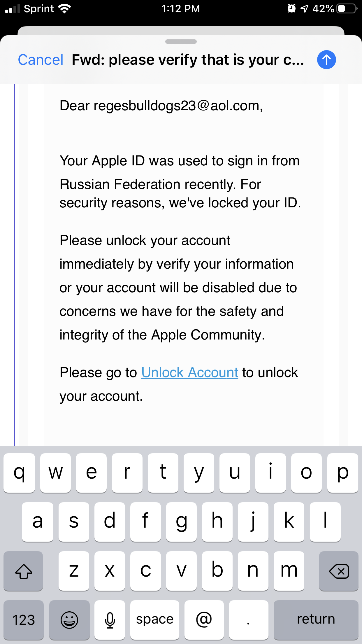
Task: Tap the battery indicator in status bar
Action: [x=347, y=9]
